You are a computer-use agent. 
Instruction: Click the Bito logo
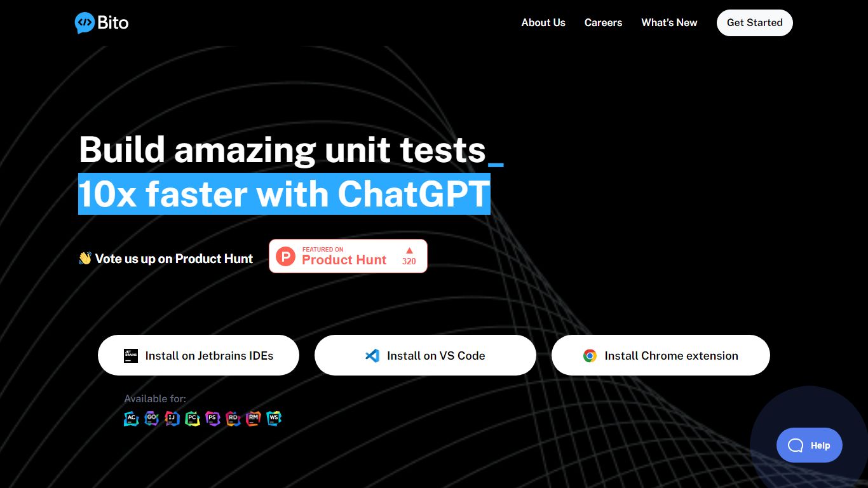coord(101,22)
